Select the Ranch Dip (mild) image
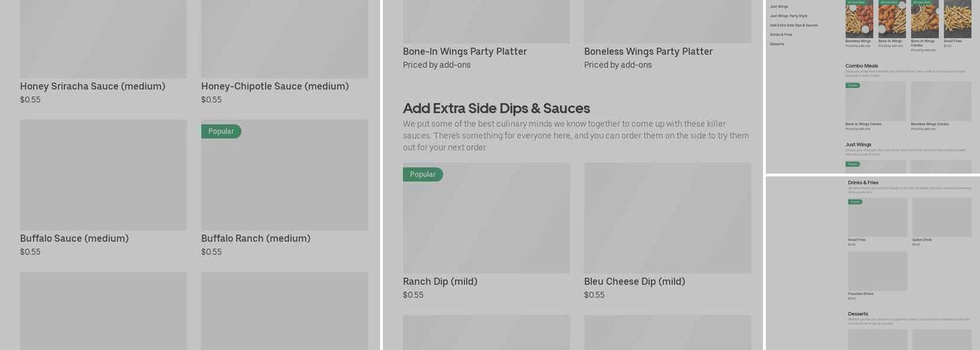 (x=486, y=218)
